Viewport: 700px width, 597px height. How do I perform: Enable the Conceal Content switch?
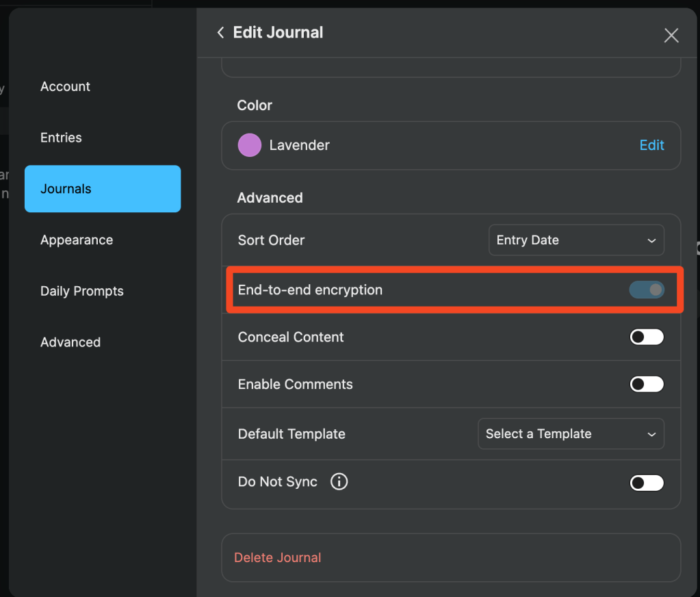click(647, 337)
